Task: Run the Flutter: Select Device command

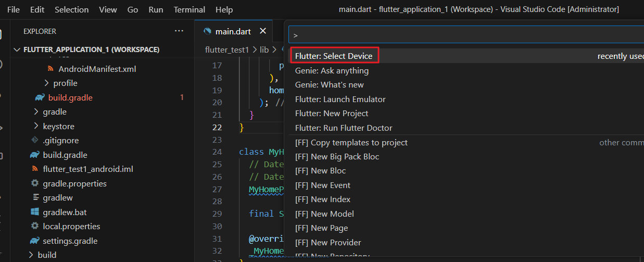Action: (334, 56)
